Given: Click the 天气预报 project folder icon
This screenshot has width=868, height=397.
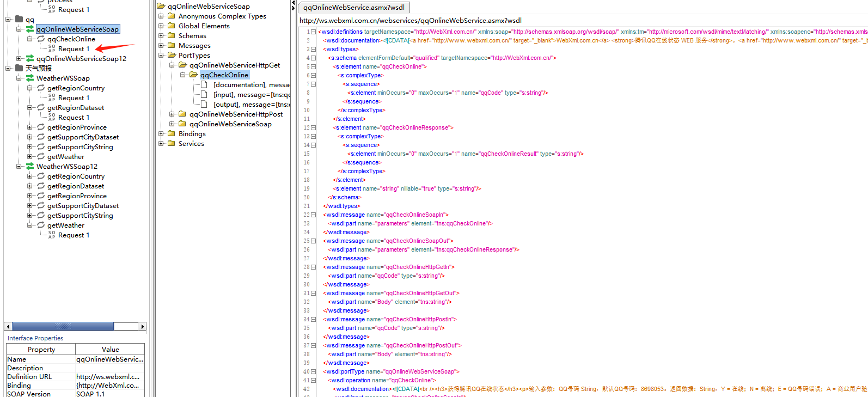Looking at the screenshot, I should click(19, 68).
